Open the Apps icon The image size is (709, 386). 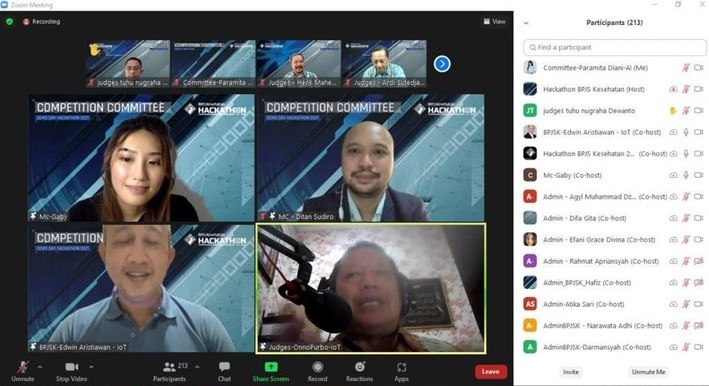click(x=402, y=367)
